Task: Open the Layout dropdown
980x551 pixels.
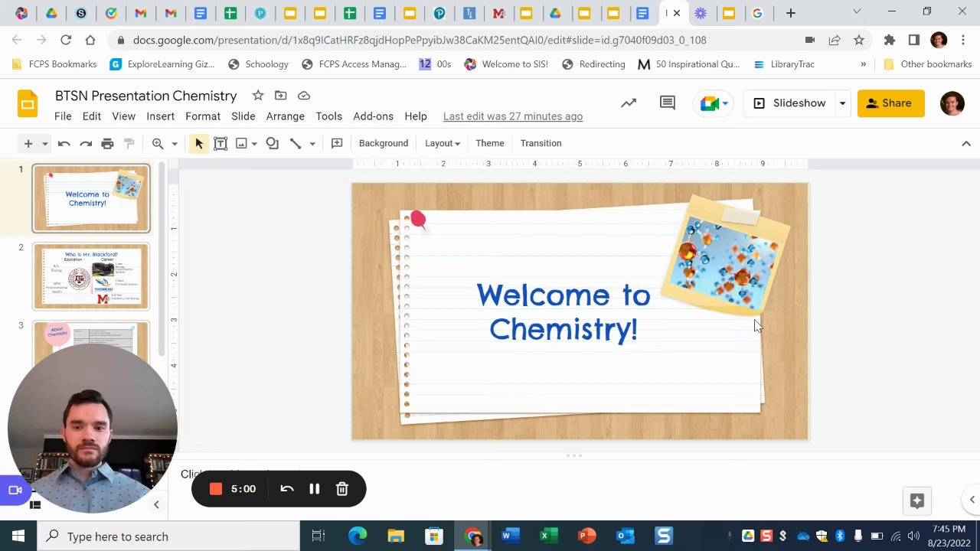Action: tap(443, 143)
